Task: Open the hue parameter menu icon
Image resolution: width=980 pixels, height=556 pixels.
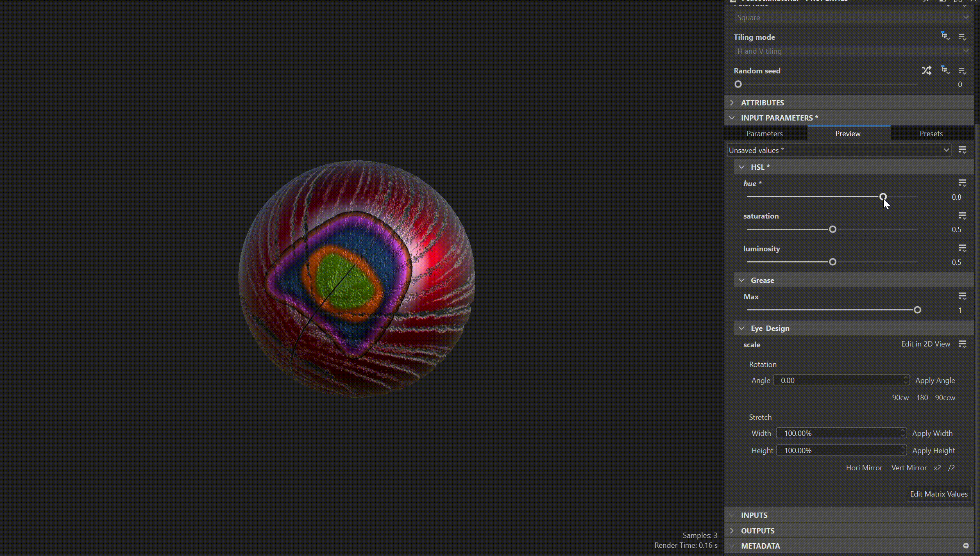Action: (x=962, y=183)
